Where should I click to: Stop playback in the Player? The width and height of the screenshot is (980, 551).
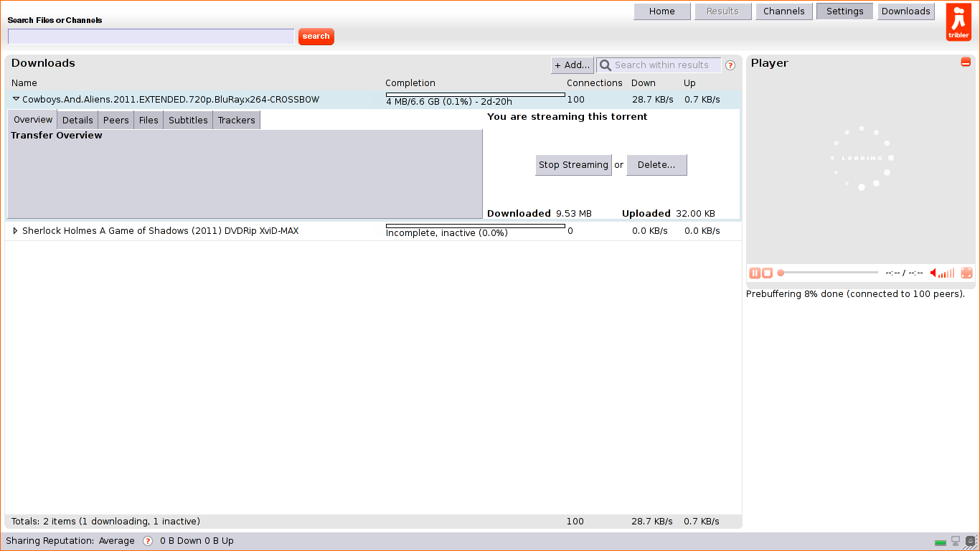click(767, 273)
